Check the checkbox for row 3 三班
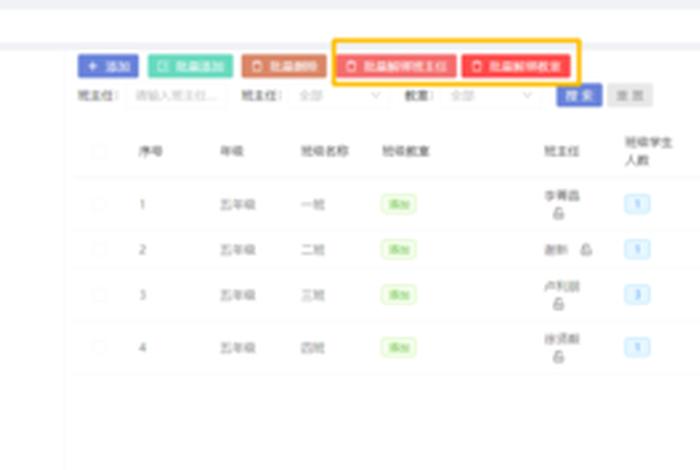The width and height of the screenshot is (700, 470). click(x=99, y=295)
